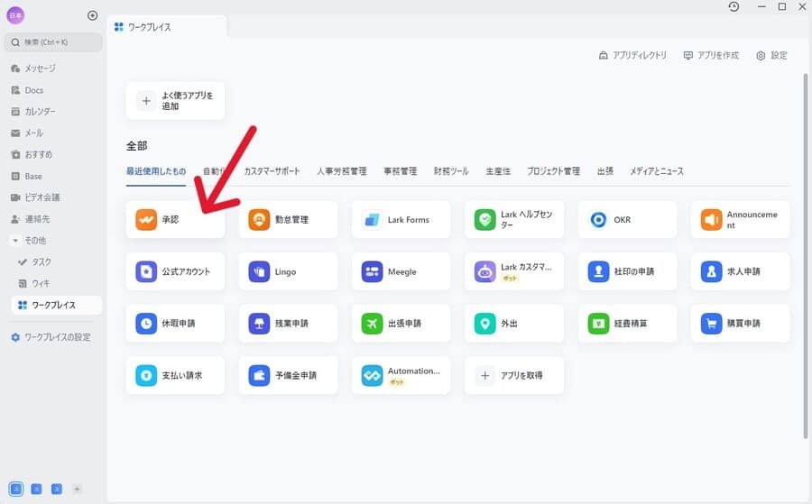Select the プロジェクト管理 tab
This screenshot has width=812, height=504.
[x=554, y=170]
